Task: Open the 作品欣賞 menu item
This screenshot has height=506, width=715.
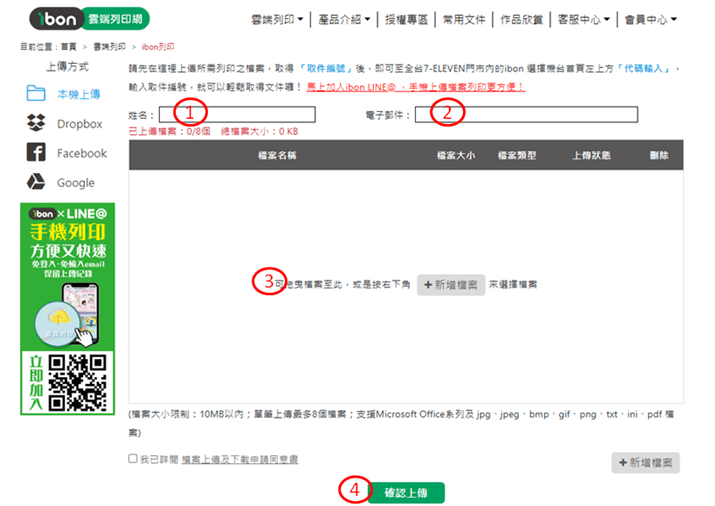Action: pyautogui.click(x=522, y=20)
